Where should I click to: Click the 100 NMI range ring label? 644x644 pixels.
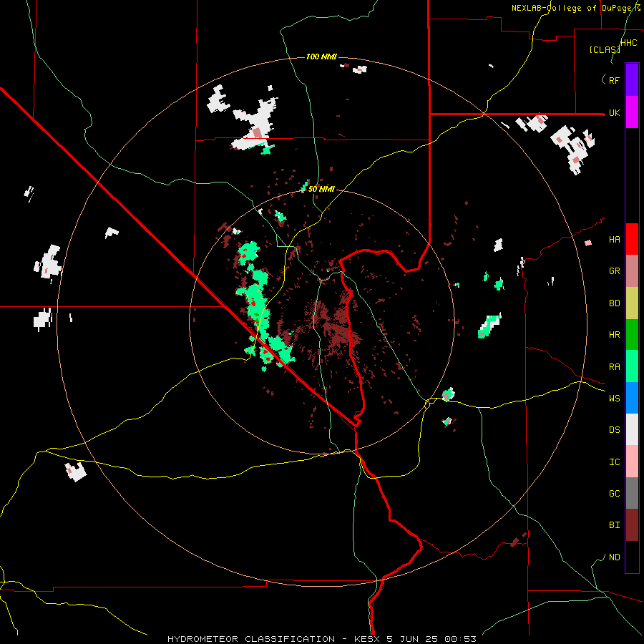(x=321, y=57)
